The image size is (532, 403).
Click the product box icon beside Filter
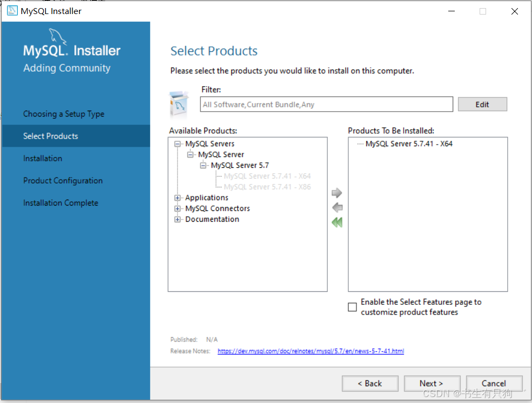pos(179,105)
